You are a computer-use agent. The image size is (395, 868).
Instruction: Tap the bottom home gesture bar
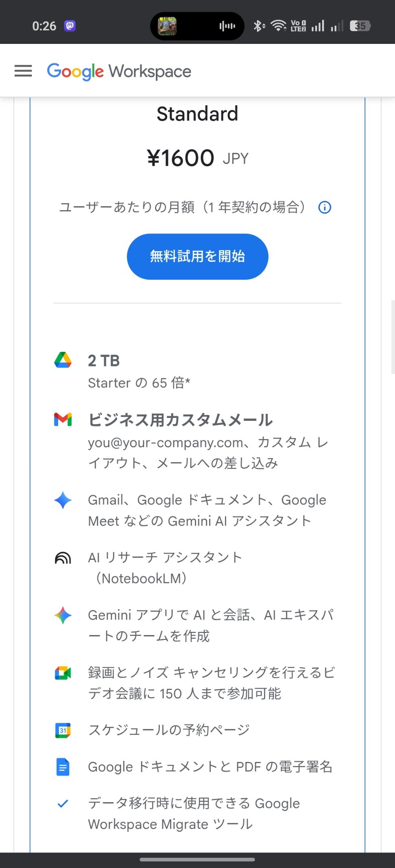point(197,859)
